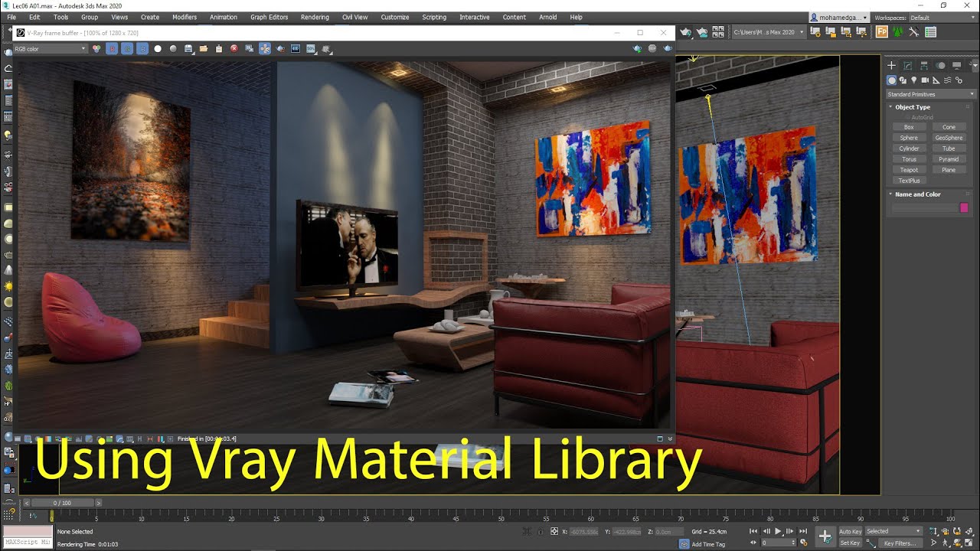This screenshot has height=551, width=980.
Task: Open the mohamedga user account dropdown
Action: coord(839,17)
